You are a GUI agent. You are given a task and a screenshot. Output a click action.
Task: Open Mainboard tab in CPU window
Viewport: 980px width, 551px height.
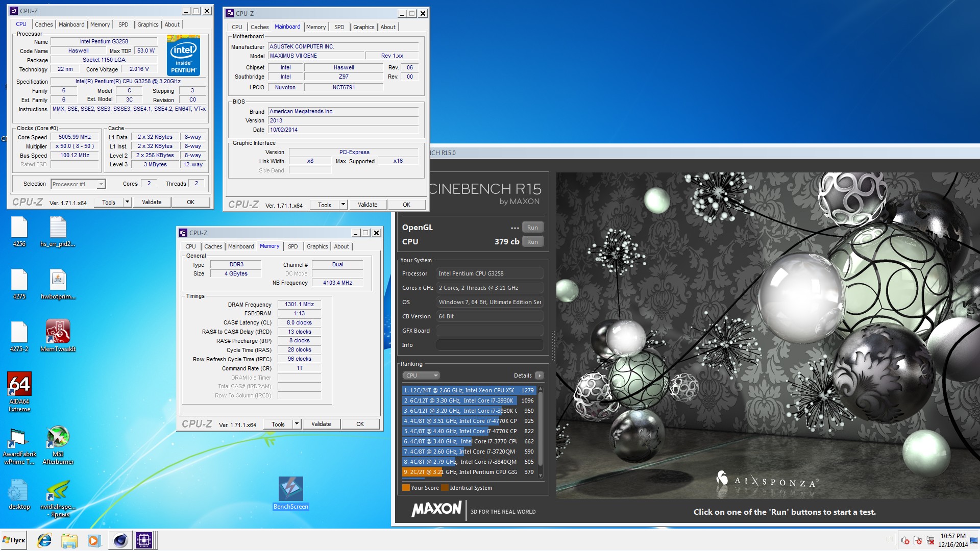click(71, 24)
